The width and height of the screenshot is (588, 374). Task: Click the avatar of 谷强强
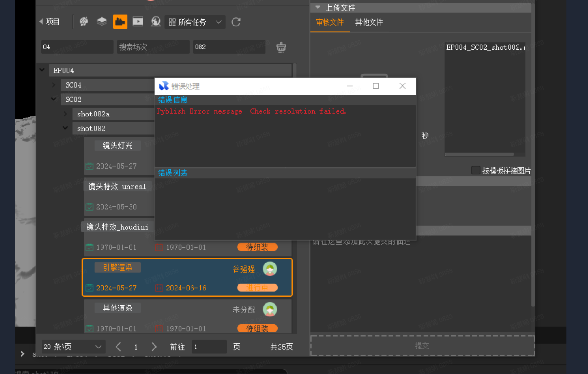(270, 269)
